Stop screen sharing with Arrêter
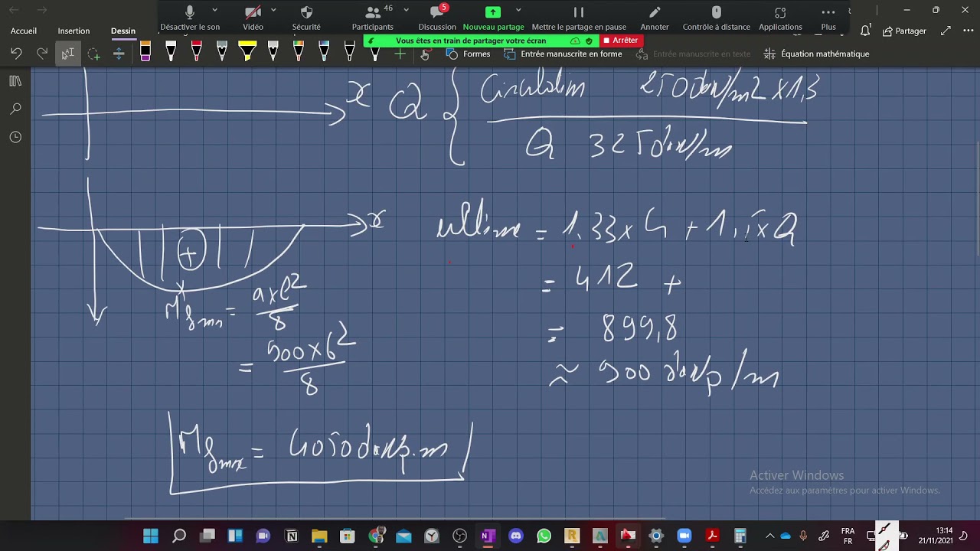This screenshot has width=980, height=551. pyautogui.click(x=621, y=41)
